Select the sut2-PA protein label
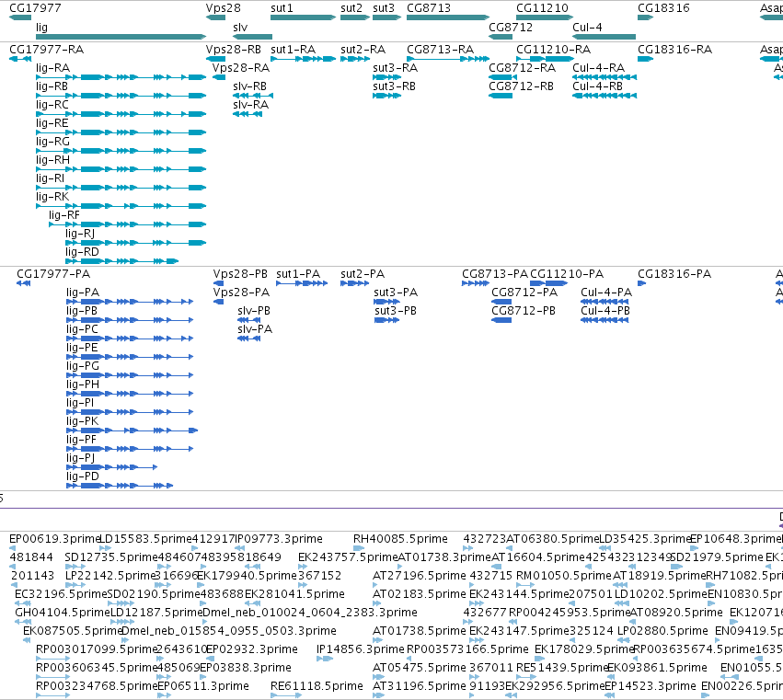This screenshot has width=783, height=700. pyautogui.click(x=363, y=274)
